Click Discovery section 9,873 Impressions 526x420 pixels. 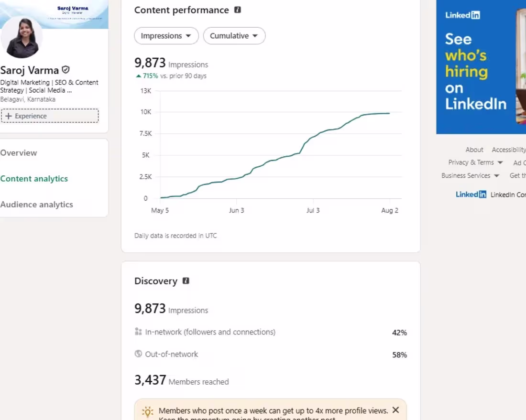pyautogui.click(x=171, y=309)
